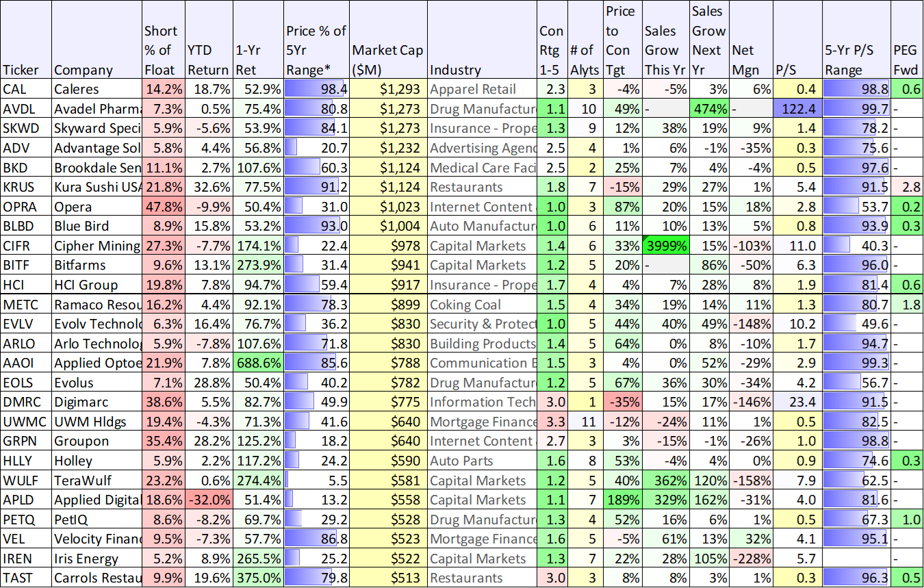Select the 375.0% one-year return cell
924x588 pixels.
(258, 578)
